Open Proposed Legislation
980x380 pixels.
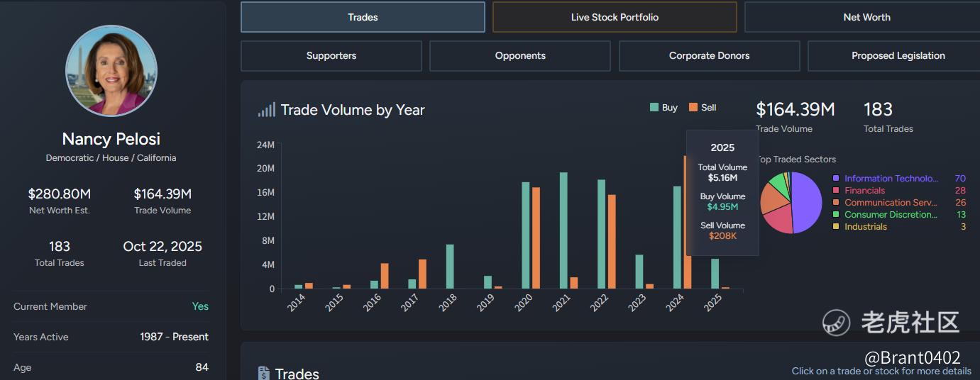pyautogui.click(x=898, y=56)
